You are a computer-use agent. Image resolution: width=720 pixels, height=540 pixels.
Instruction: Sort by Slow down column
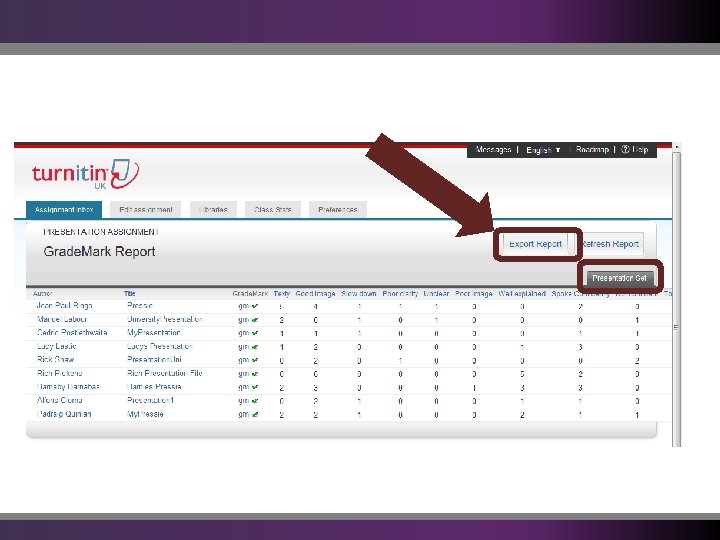[359, 293]
